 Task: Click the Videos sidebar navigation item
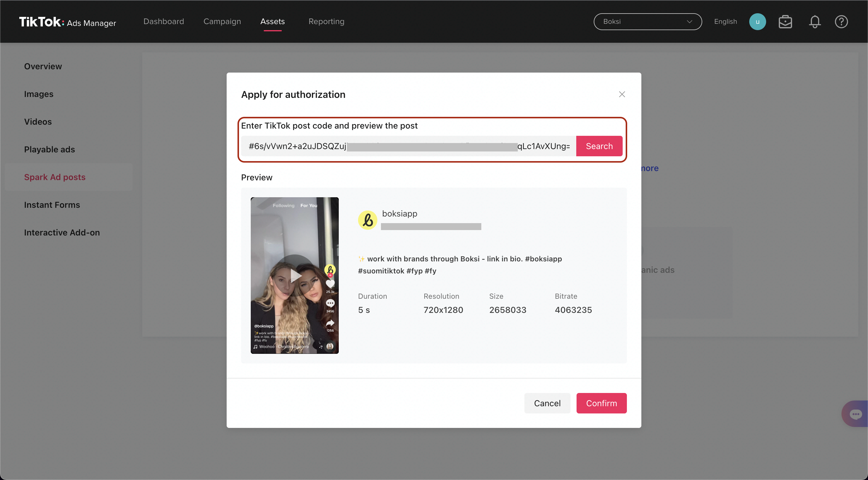coord(37,121)
